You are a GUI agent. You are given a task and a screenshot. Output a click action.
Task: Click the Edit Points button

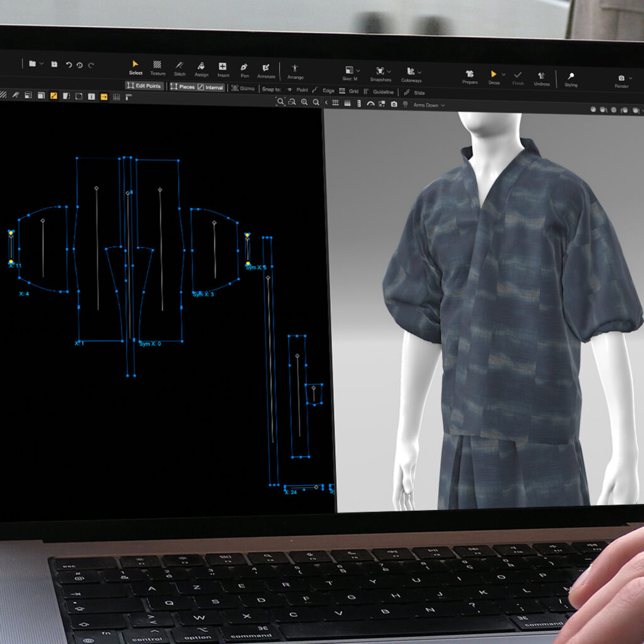click(x=144, y=86)
